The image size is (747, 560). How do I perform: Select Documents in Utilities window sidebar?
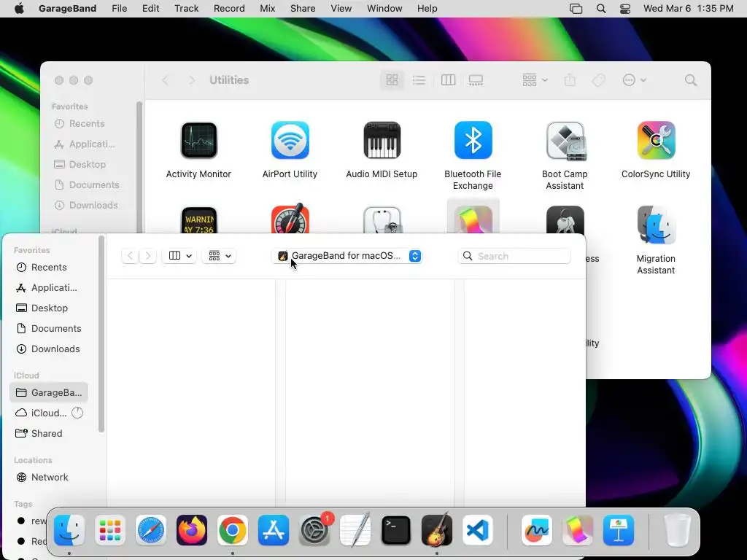coord(86,184)
